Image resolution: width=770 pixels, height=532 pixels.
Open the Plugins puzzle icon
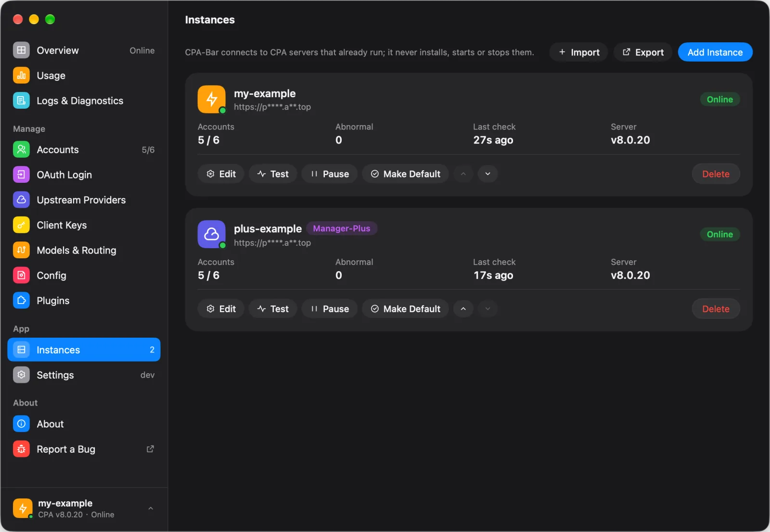point(21,301)
